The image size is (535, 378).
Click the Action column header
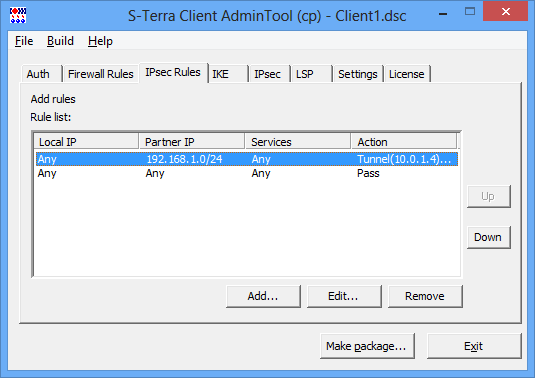point(404,142)
